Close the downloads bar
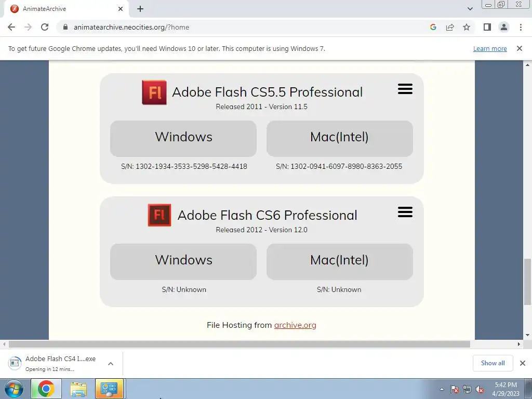This screenshot has height=399, width=532. (x=523, y=363)
